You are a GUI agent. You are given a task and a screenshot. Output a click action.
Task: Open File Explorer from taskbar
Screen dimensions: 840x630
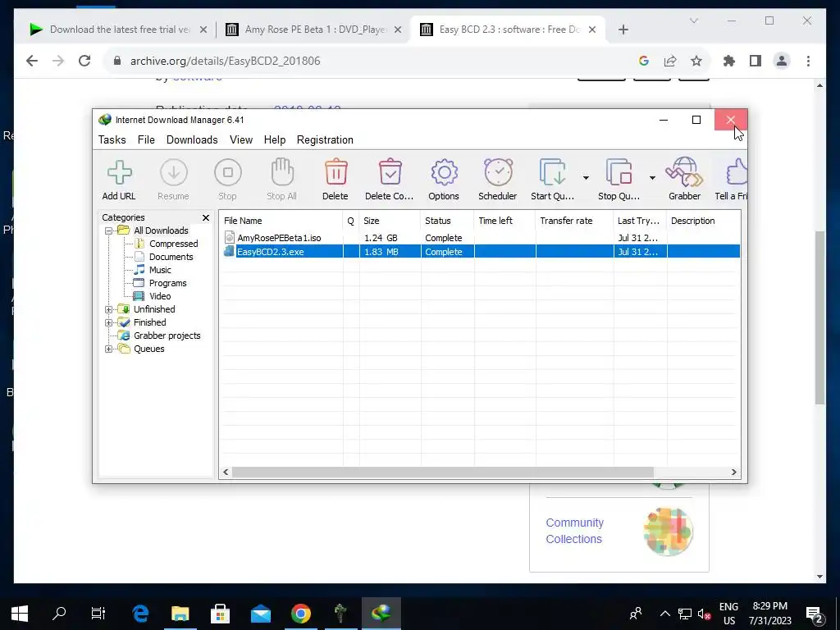point(180,614)
